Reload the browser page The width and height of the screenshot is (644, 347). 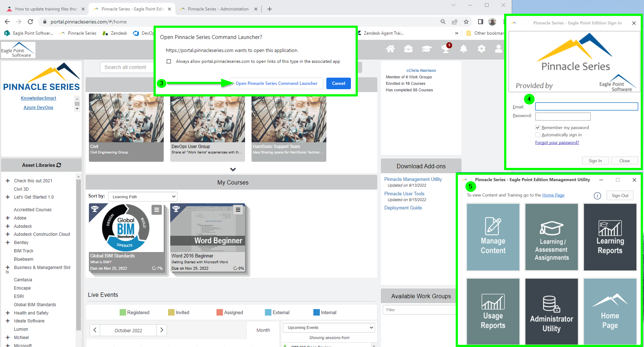click(x=30, y=22)
